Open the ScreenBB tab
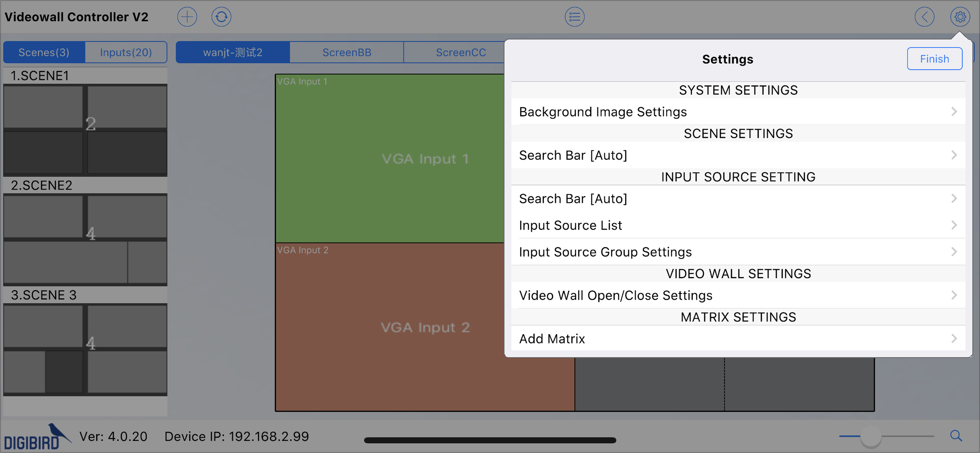The height and width of the screenshot is (453, 980). pyautogui.click(x=346, y=52)
